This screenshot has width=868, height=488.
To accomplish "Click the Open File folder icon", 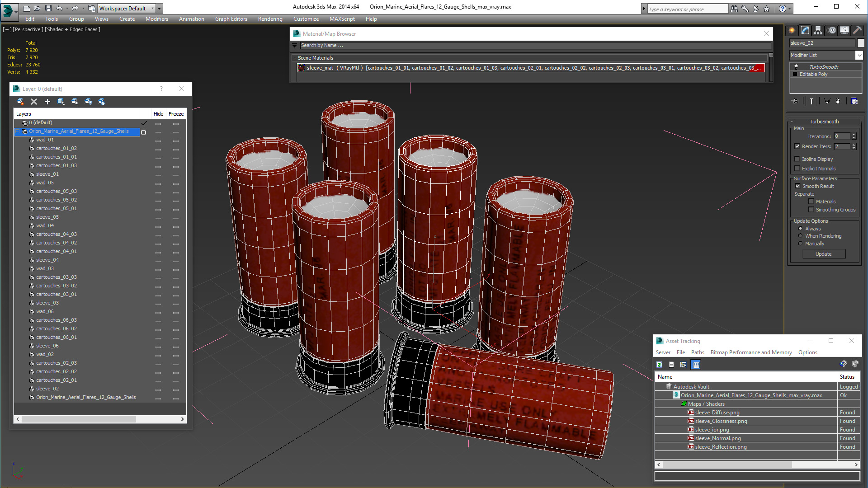I will tap(38, 8).
